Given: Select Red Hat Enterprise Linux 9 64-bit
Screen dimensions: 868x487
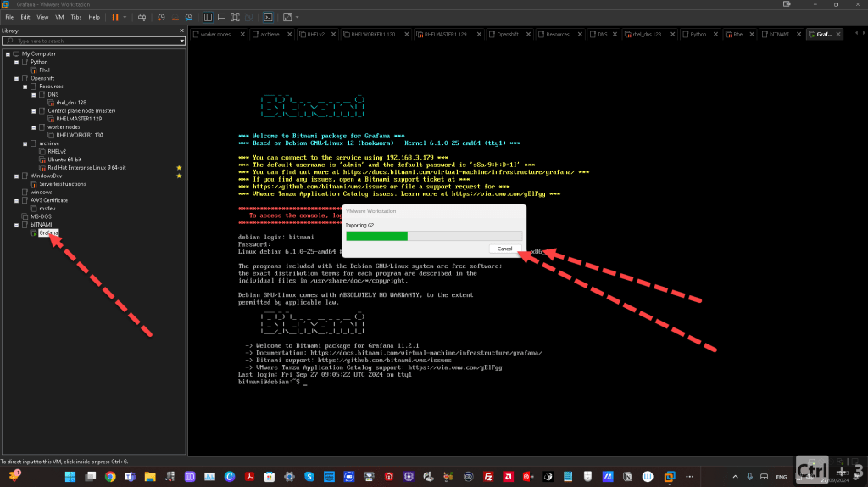Looking at the screenshot, I should pos(86,168).
